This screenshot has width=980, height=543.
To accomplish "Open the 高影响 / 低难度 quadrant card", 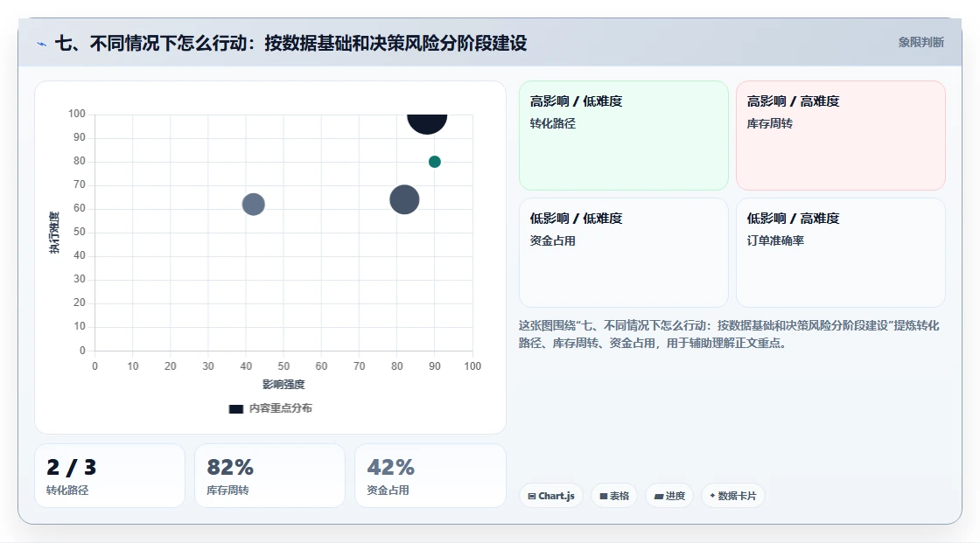I will coord(624,136).
